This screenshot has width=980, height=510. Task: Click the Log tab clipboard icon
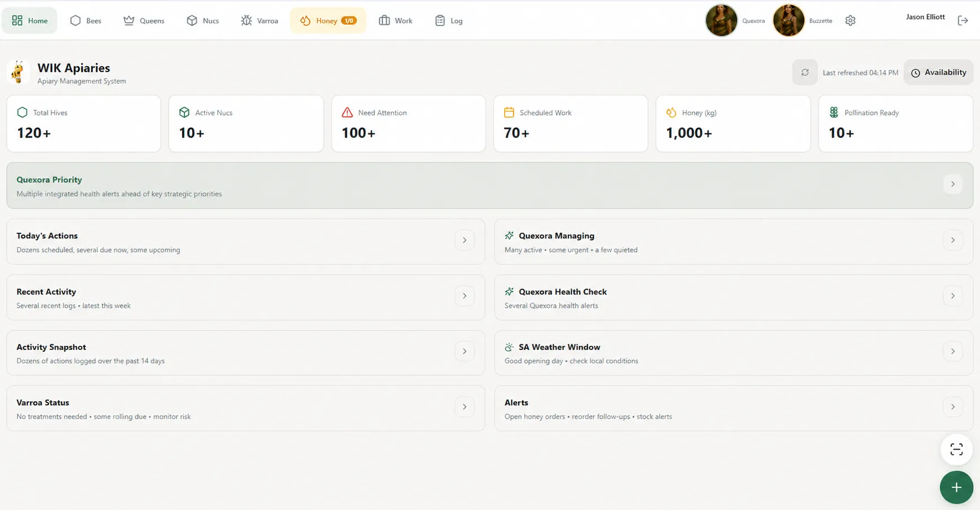coord(440,21)
